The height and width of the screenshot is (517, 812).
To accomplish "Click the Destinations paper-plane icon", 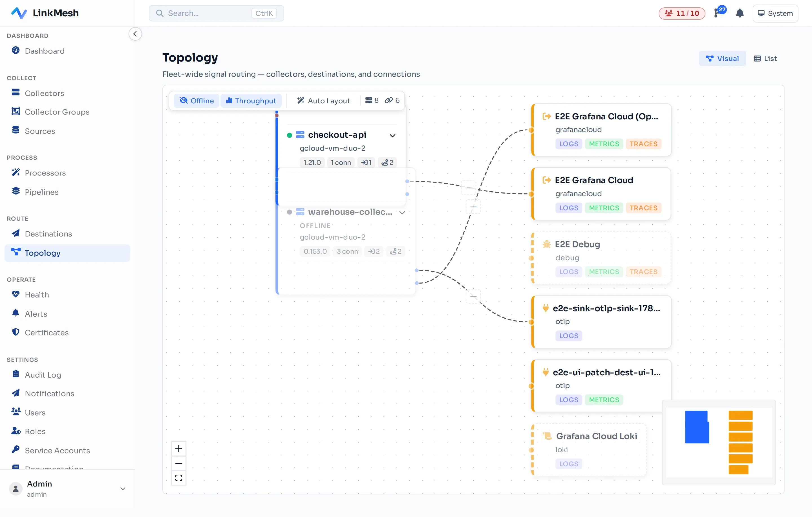I will 16,233.
